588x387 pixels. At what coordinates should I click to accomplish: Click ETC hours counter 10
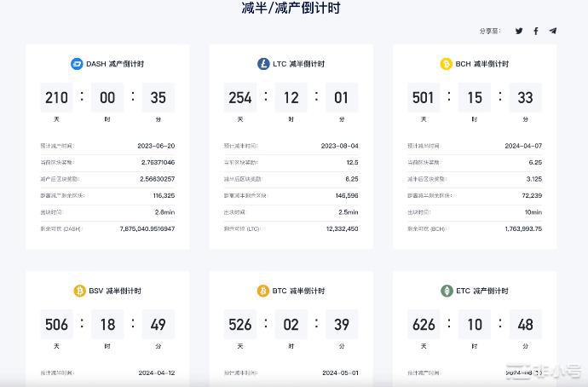coord(475,325)
